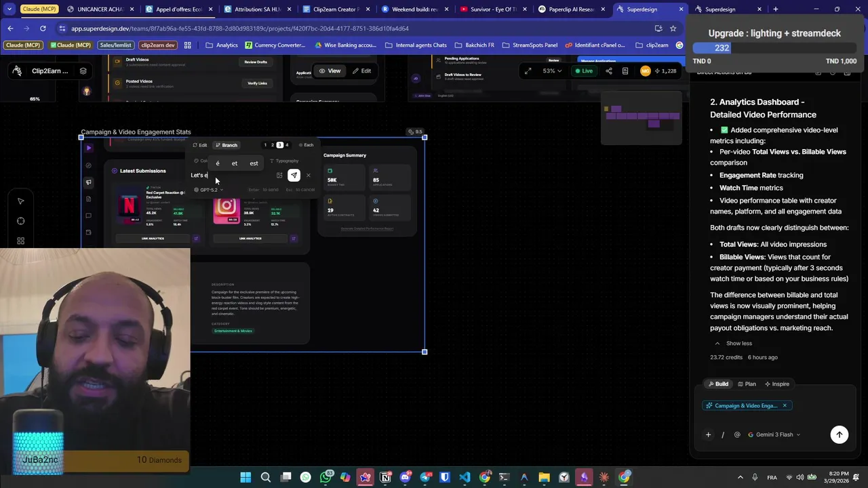The height and width of the screenshot is (488, 868).
Task: Choose variation count 1
Action: 265,145
